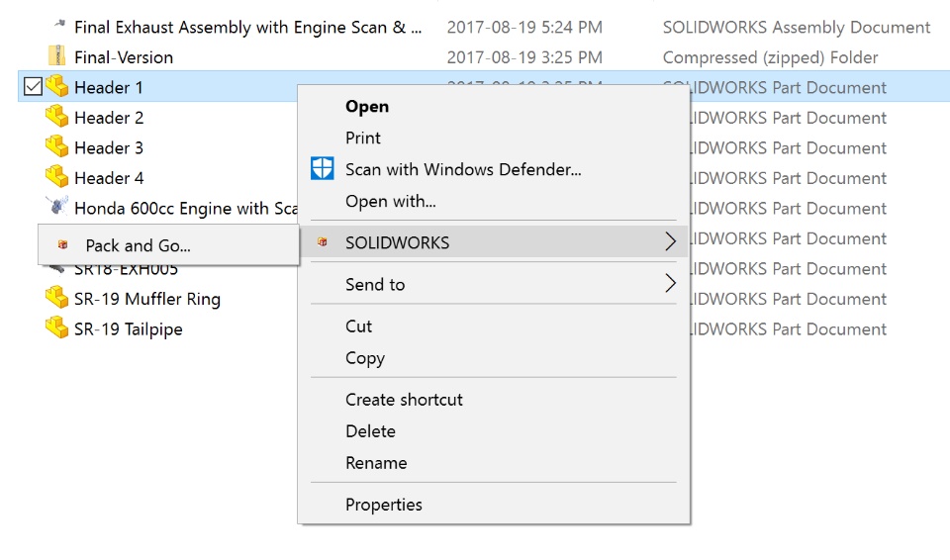Select the Header 3 file name

109,147
